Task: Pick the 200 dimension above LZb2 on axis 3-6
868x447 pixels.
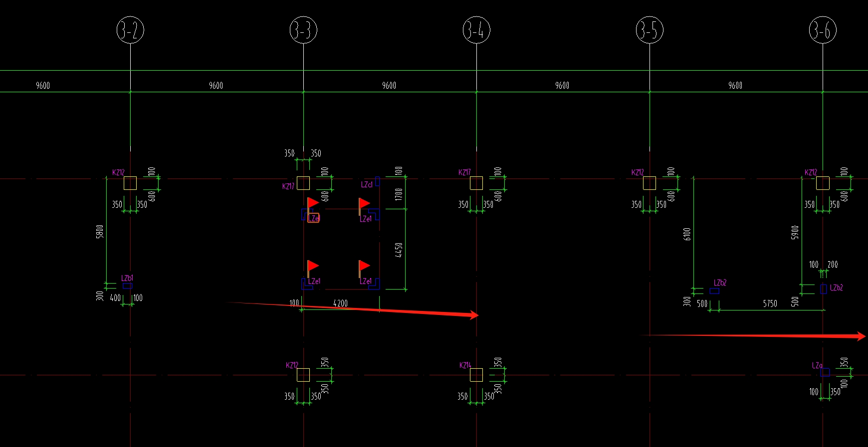Action: pyautogui.click(x=833, y=265)
